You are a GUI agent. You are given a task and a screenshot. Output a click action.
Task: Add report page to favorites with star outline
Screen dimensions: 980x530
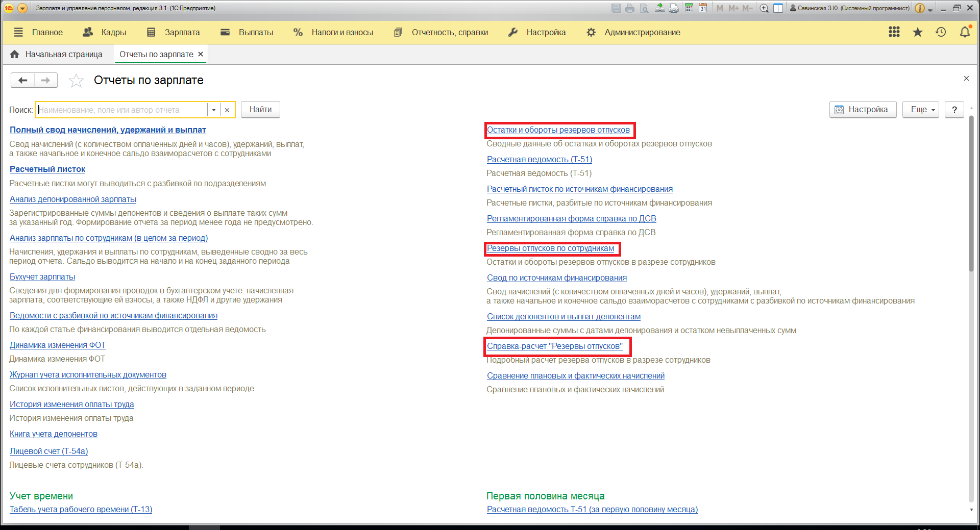click(x=76, y=81)
